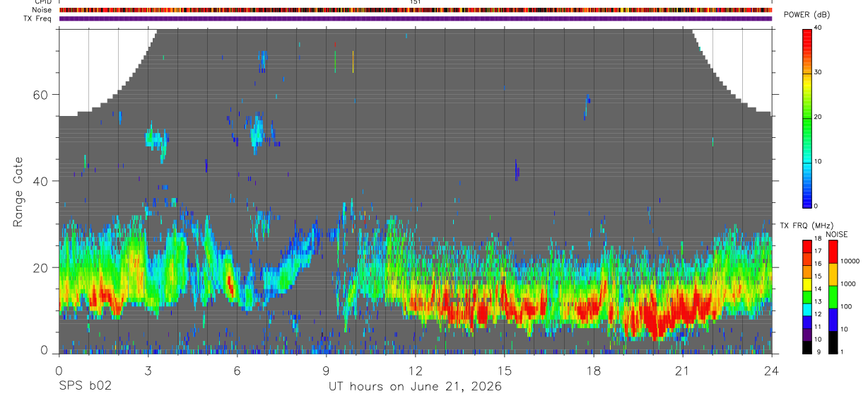Click the UT hours on June 21, 2026 caption
The width and height of the screenshot is (868, 401).
click(415, 386)
